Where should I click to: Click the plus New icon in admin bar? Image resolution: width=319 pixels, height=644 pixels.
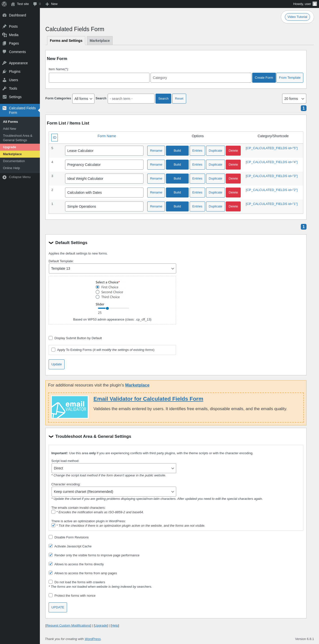coord(47,4)
